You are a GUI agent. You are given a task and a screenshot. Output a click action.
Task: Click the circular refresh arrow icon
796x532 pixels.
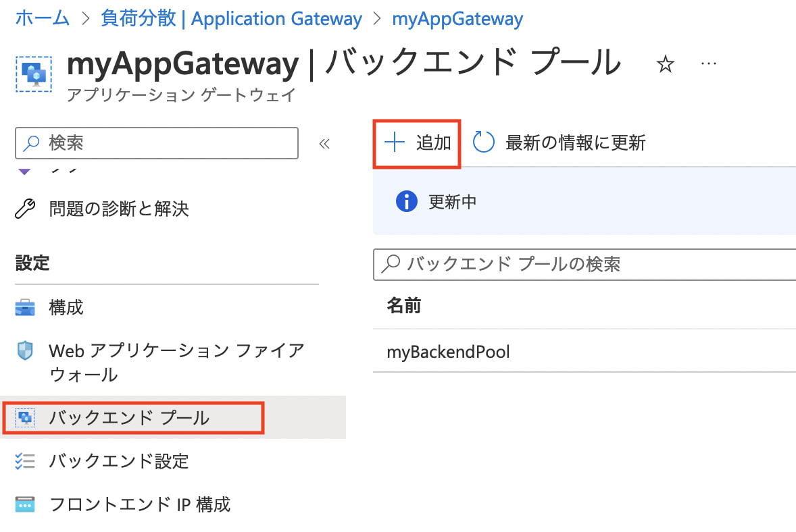tap(483, 142)
